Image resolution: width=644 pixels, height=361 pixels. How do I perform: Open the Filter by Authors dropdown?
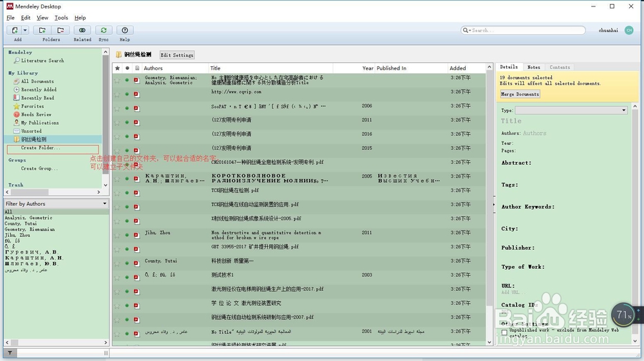click(56, 203)
